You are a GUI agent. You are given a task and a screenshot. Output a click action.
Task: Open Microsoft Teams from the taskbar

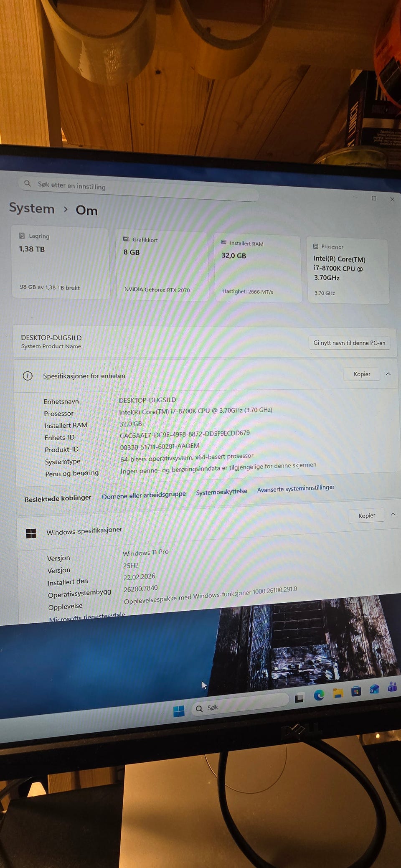[x=392, y=687]
